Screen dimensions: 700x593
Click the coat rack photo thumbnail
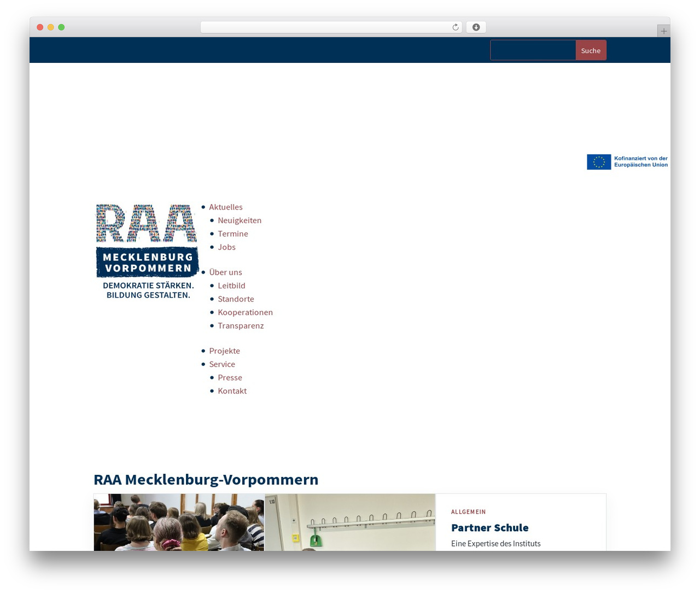pyautogui.click(x=350, y=522)
